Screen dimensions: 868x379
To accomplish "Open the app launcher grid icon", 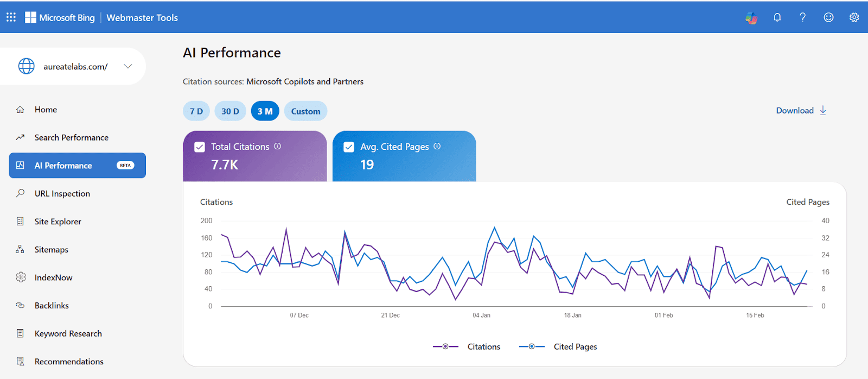I will coord(11,17).
